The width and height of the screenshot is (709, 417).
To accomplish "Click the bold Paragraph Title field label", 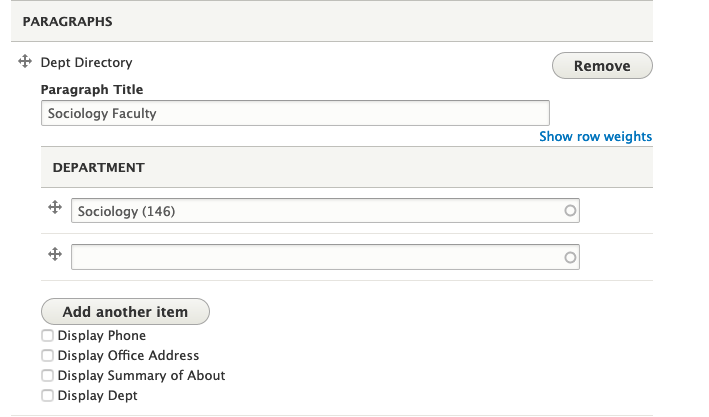I will pos(91,90).
